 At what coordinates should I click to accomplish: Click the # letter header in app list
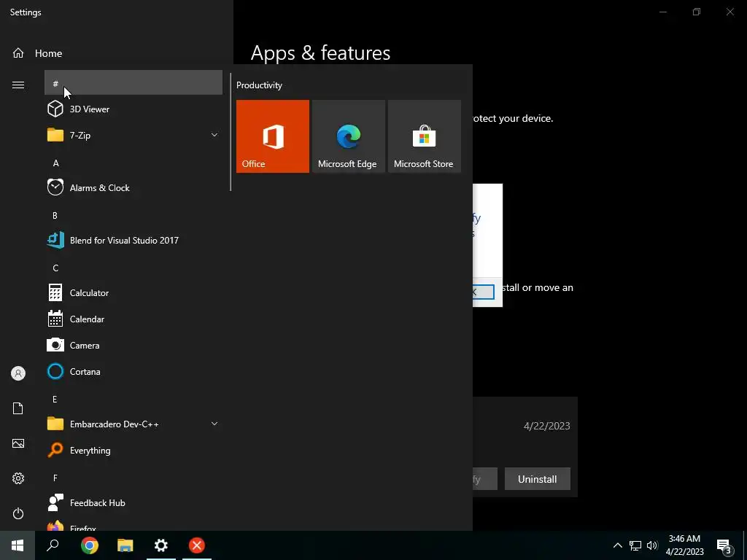pos(133,83)
